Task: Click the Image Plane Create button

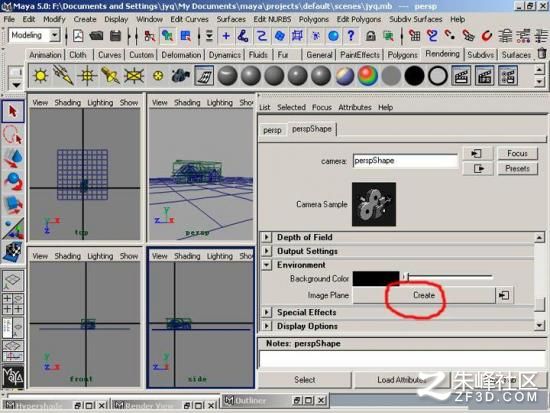Action: (x=424, y=295)
